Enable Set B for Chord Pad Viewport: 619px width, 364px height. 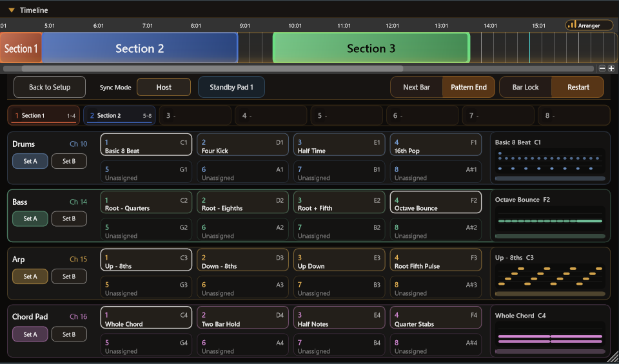coord(69,334)
